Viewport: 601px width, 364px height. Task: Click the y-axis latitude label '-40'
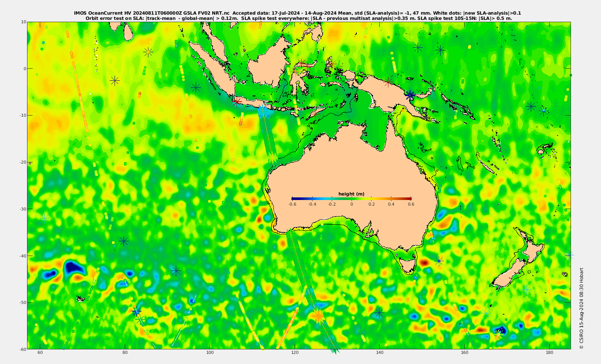[23, 256]
